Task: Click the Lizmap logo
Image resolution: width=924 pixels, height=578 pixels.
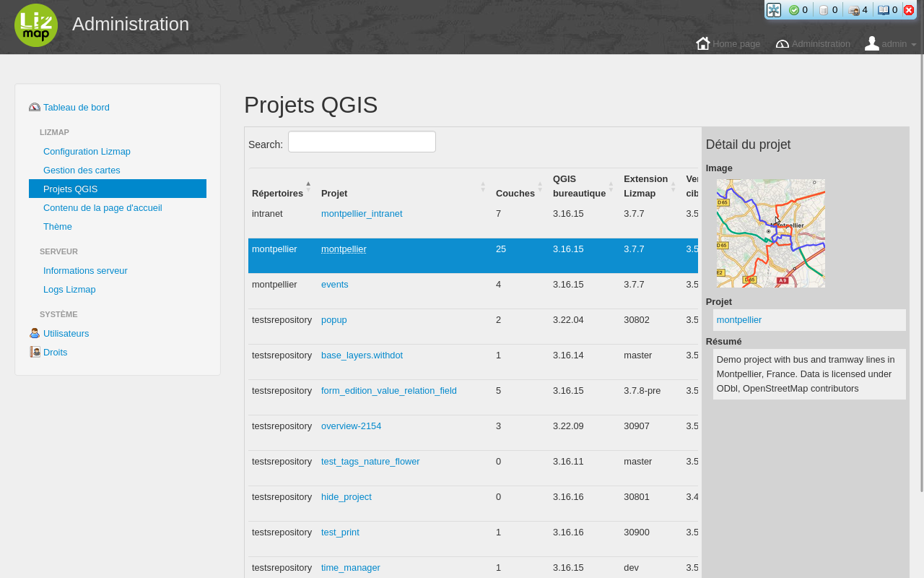Action: [x=36, y=25]
